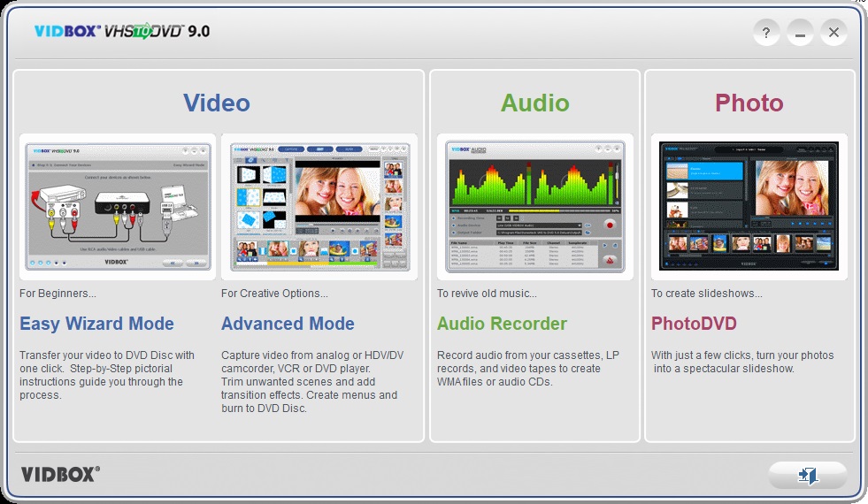Launch Advanced Mode link
The image size is (868, 504).
click(x=288, y=324)
